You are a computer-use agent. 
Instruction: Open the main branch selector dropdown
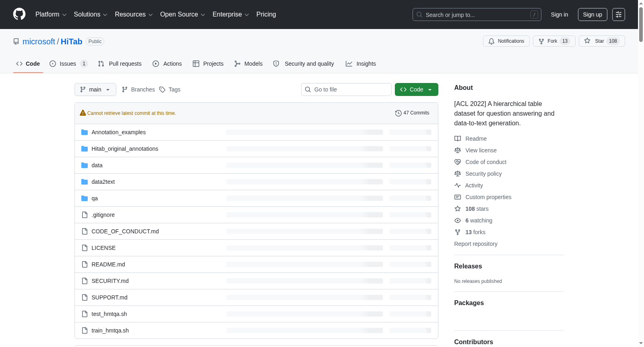[95, 89]
